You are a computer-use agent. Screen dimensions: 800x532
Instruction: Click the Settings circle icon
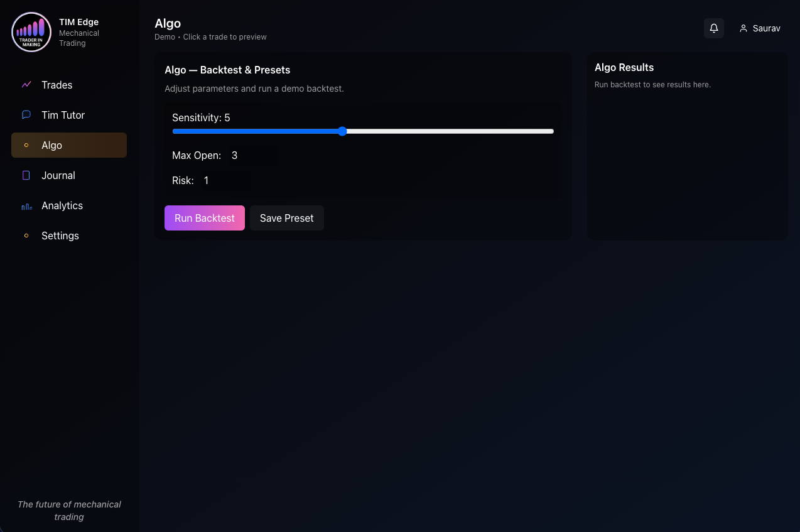[26, 236]
